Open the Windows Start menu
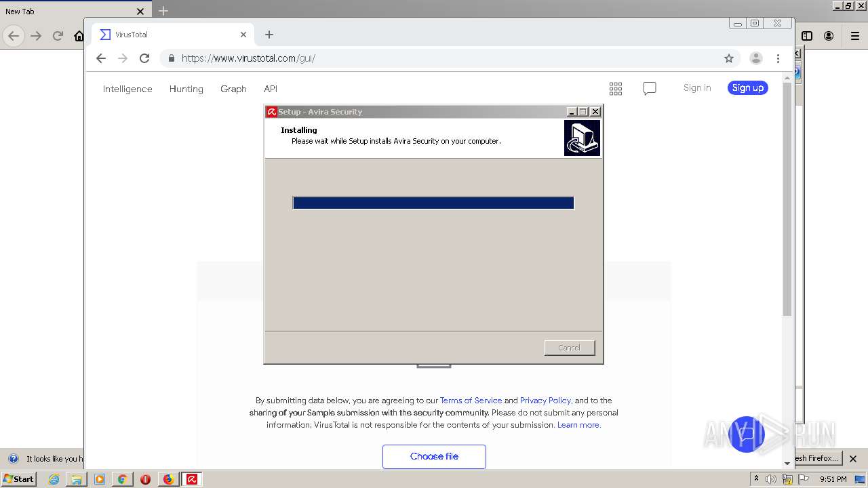Image resolution: width=868 pixels, height=488 pixels. point(19,479)
